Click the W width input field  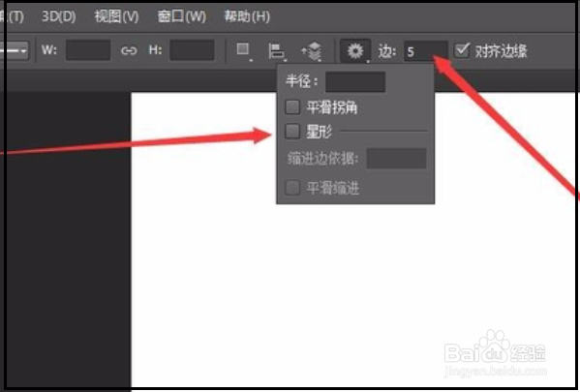click(x=88, y=50)
